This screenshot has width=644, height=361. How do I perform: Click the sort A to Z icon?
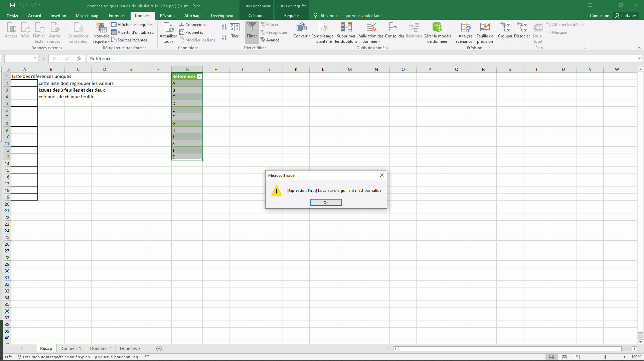coord(224,27)
